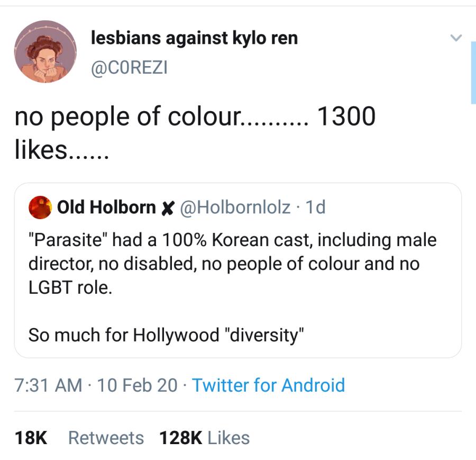Open the Twitter for Android source link
476x460 pixels.
(x=268, y=385)
